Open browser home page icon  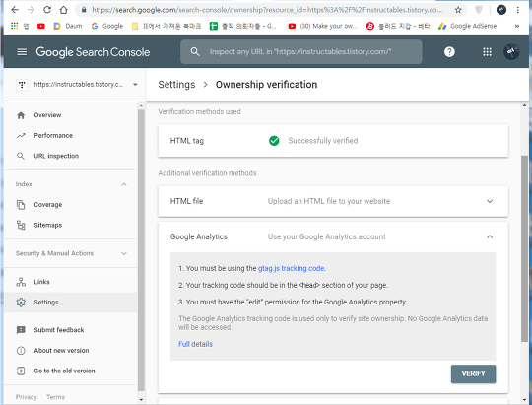point(63,10)
